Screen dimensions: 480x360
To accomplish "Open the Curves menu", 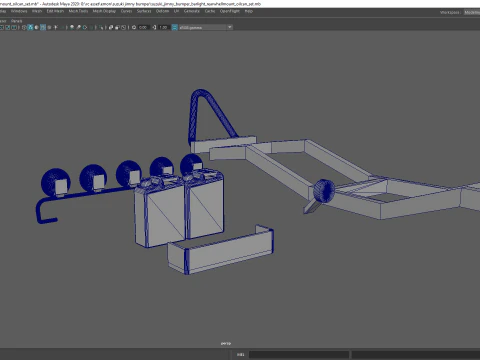I will point(126,11).
